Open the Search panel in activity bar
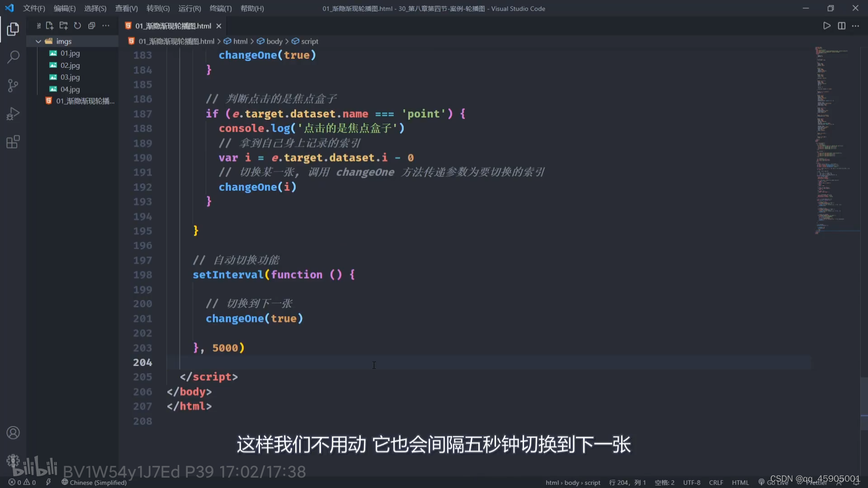868x488 pixels. (13, 57)
